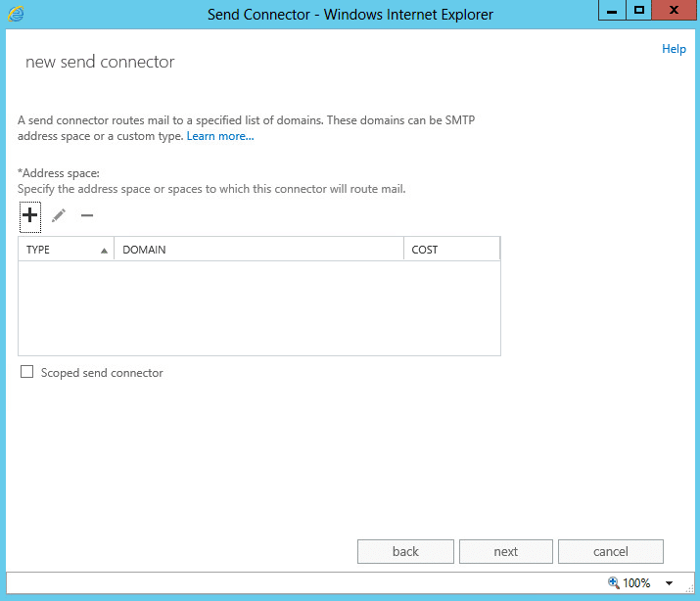Click the sort arrow in TYPE column
Image resolution: width=700 pixels, height=601 pixels.
(104, 251)
